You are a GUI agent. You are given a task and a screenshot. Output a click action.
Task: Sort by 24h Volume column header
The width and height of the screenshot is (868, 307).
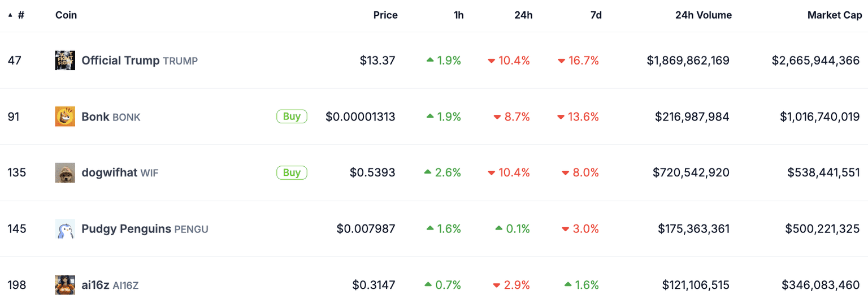point(703,15)
